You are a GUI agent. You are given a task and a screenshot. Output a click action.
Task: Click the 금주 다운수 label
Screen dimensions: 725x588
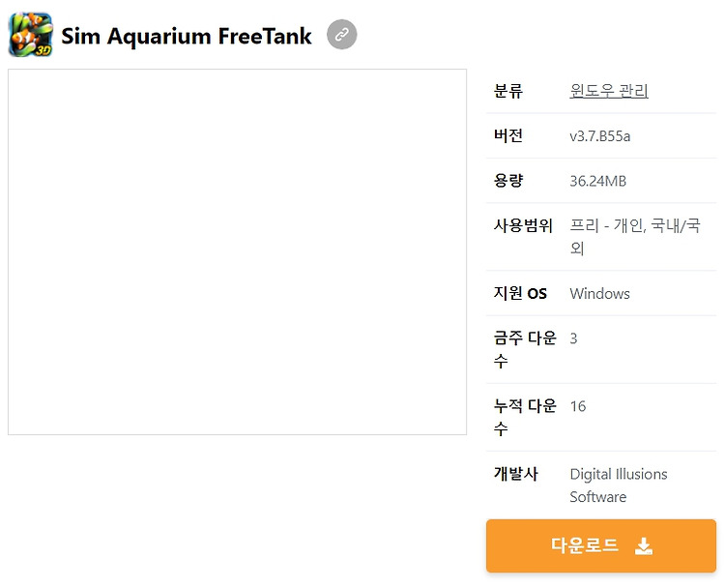[x=525, y=349]
